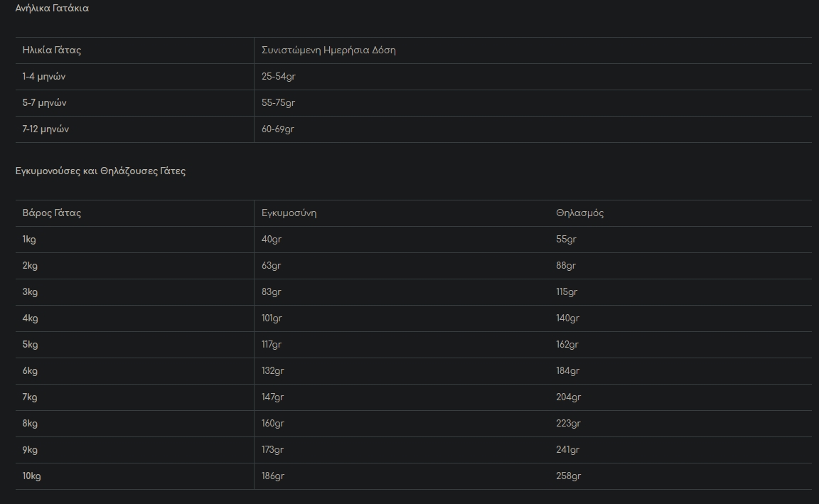
Task: Click the '83gr' pregnancy dose cell
Action: pos(272,292)
